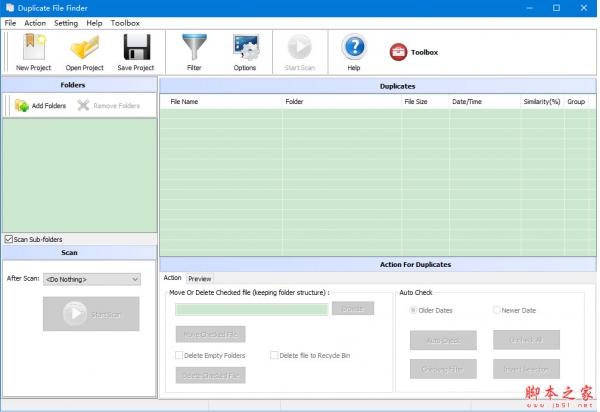Sort by the Date/Time column header
The image size is (600, 412).
point(485,102)
